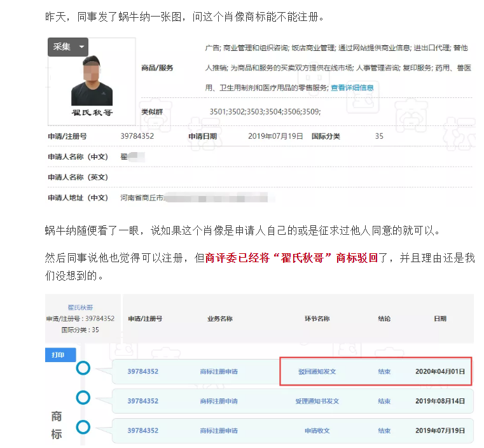Open the 翟氏秋哥 link in the status header
The image size is (484, 448).
80,307
